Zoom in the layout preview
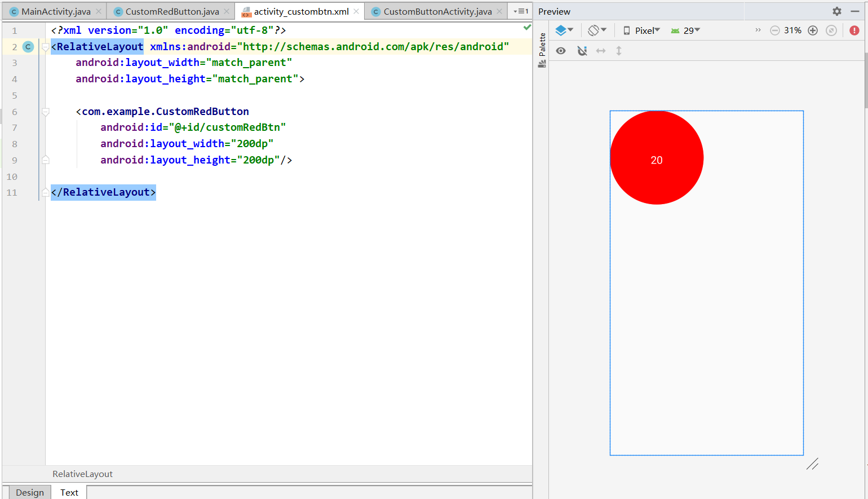Image resolution: width=868 pixels, height=499 pixels. click(813, 30)
